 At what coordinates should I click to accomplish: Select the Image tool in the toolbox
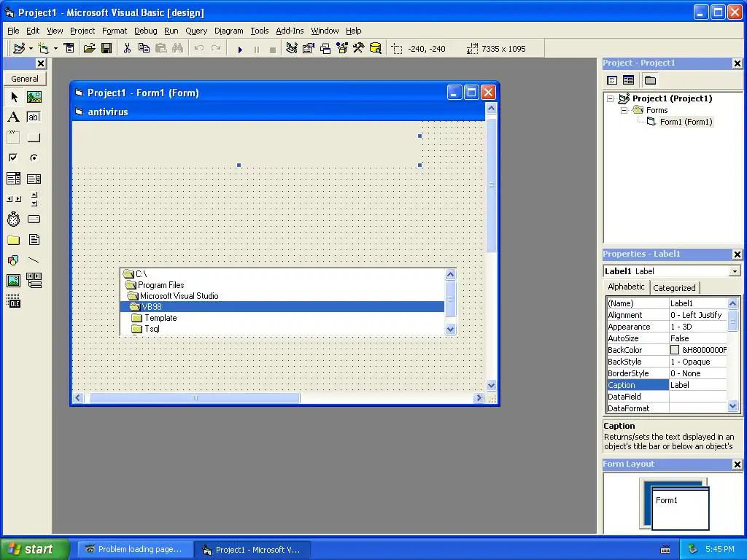pyautogui.click(x=14, y=281)
